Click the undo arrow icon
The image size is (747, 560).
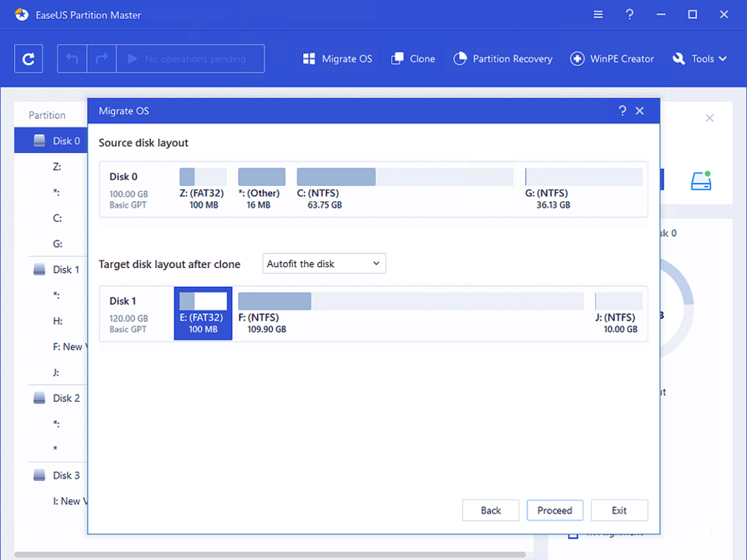coord(72,59)
